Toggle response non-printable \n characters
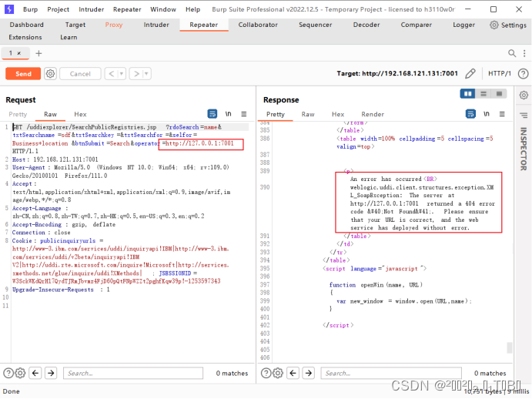 tap(487, 114)
